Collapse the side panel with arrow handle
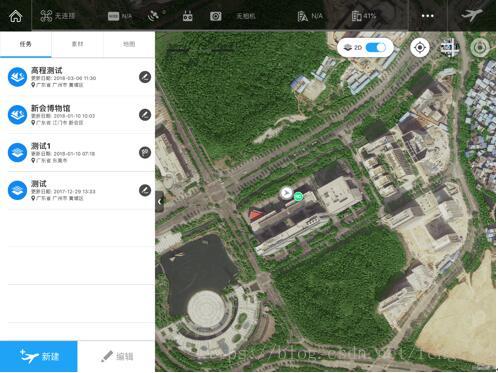Screen dimensions: 498x373 pyautogui.click(x=160, y=202)
